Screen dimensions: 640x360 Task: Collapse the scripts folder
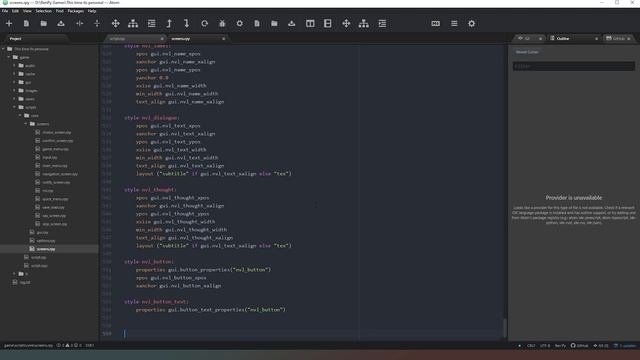coord(14,107)
